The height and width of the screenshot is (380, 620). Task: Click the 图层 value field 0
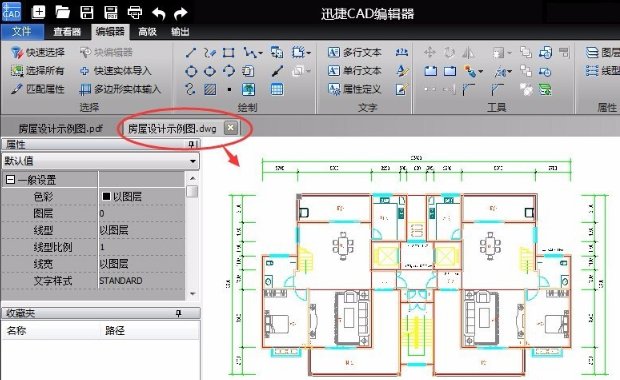141,214
